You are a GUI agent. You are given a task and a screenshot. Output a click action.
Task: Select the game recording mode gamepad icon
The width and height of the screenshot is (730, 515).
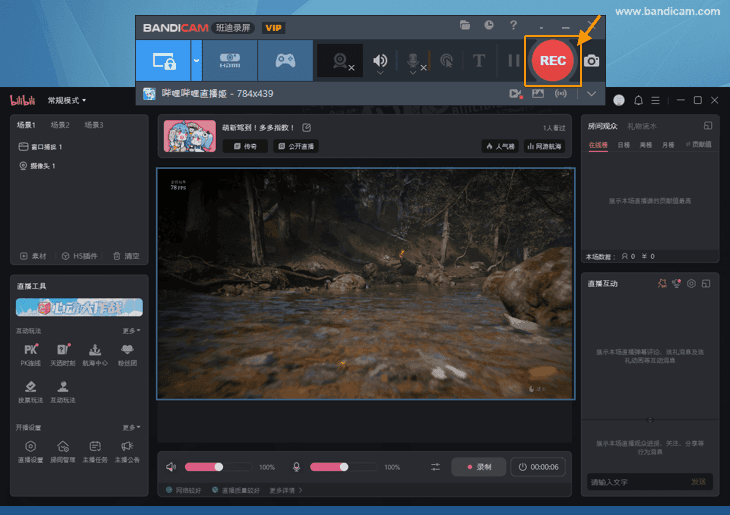pyautogui.click(x=285, y=60)
